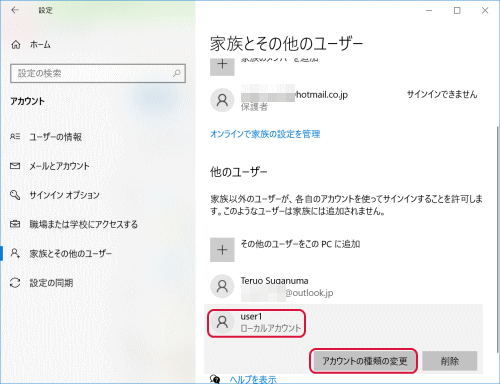Click the 削除 button
This screenshot has width=500, height=384.
pyautogui.click(x=450, y=361)
